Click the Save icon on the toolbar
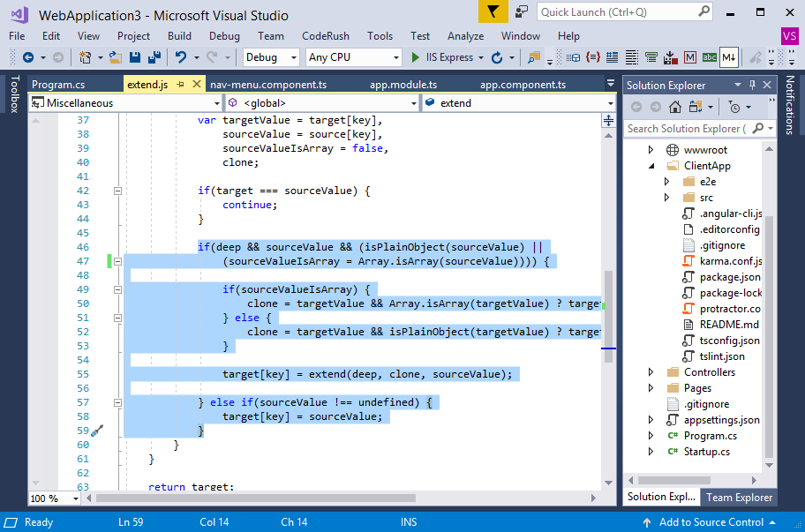Image resolution: width=805 pixels, height=532 pixels. (x=133, y=56)
